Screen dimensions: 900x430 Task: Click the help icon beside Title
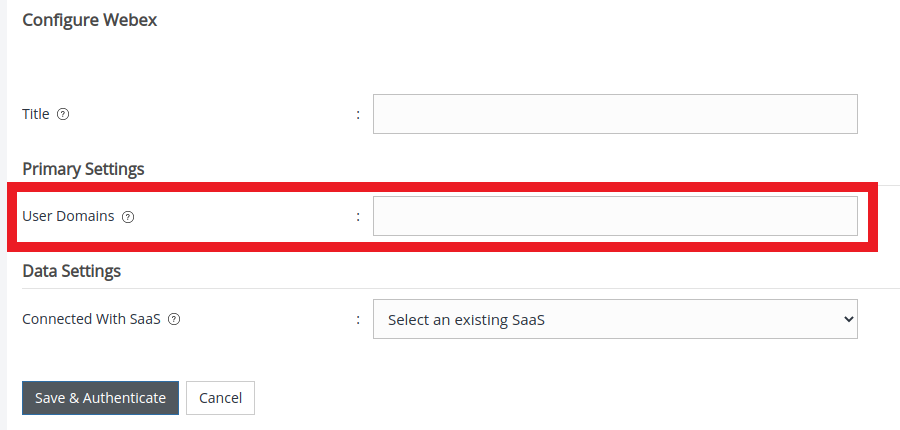coord(63,114)
